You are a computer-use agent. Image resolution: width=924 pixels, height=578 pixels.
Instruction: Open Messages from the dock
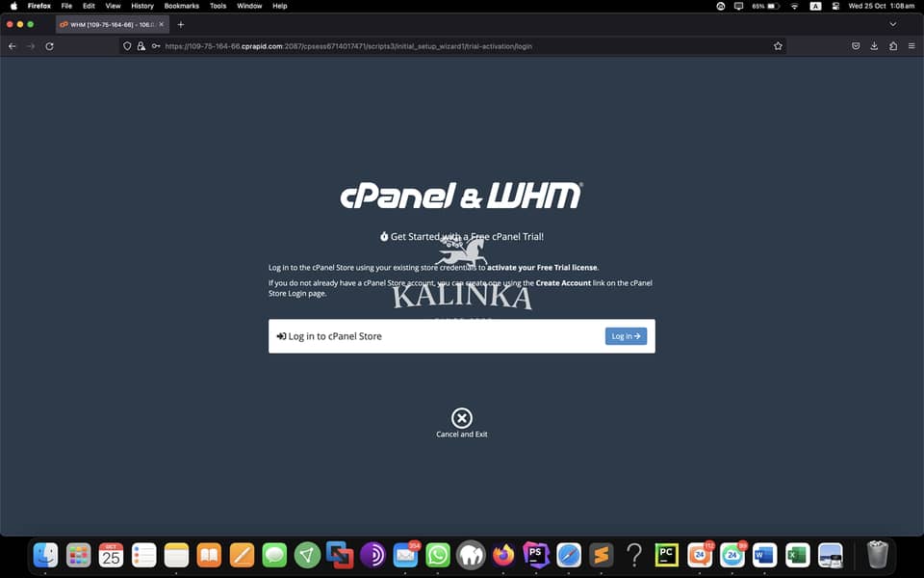274,555
